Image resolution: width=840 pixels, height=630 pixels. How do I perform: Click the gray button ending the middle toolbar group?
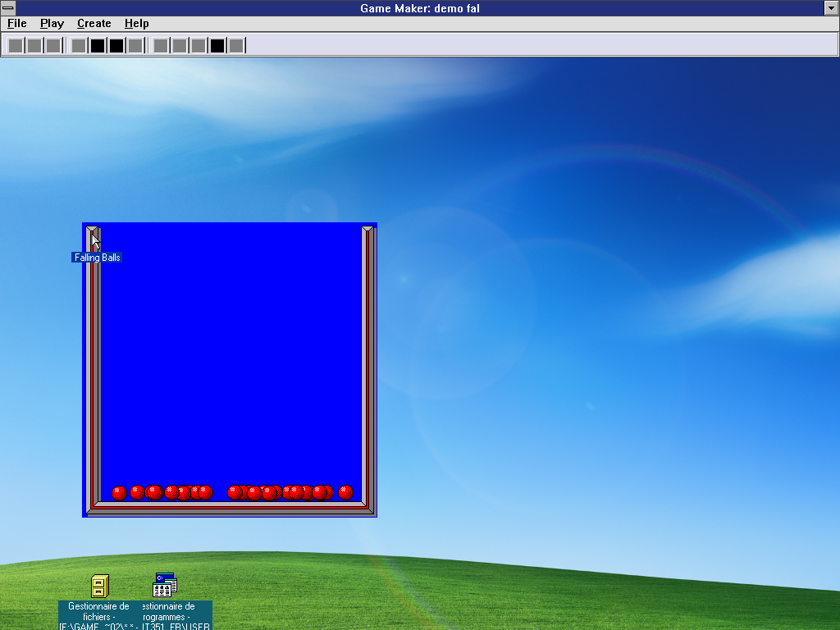coord(135,45)
